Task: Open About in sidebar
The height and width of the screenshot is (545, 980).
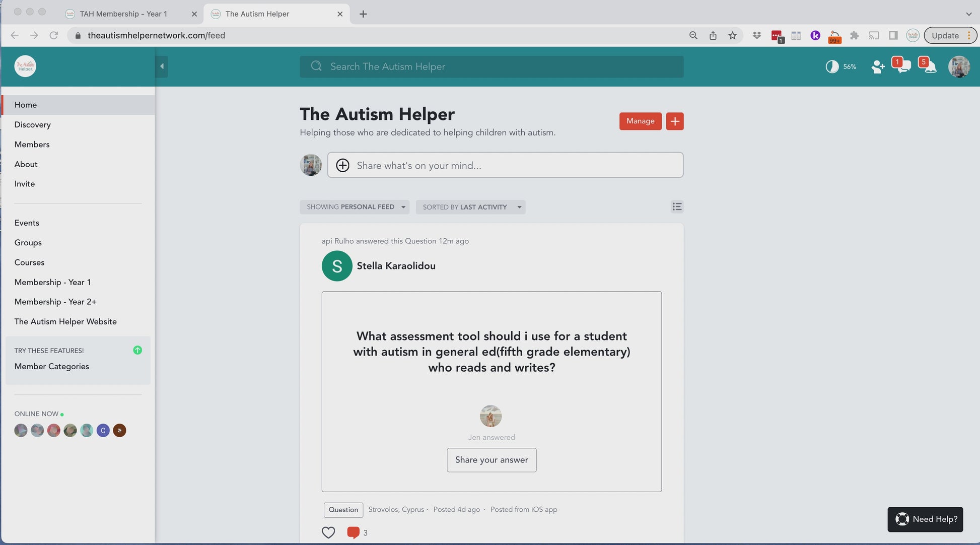Action: [26, 164]
